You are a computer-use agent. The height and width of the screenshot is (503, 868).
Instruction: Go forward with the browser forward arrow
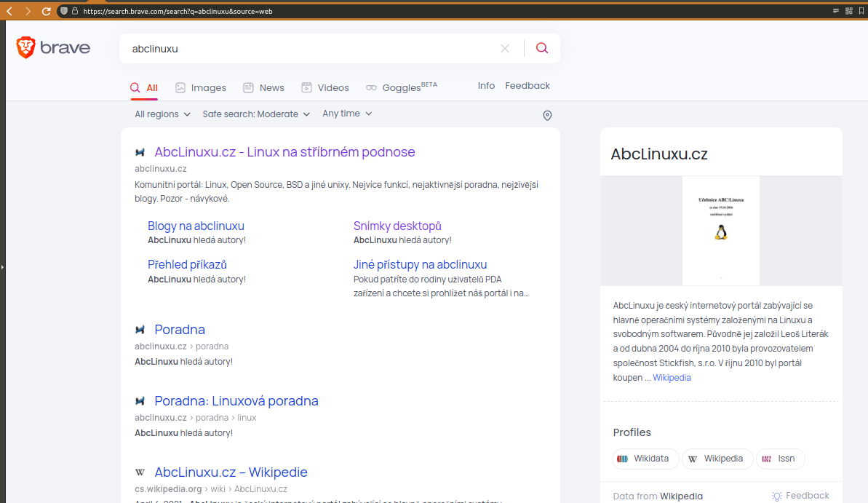(x=28, y=11)
